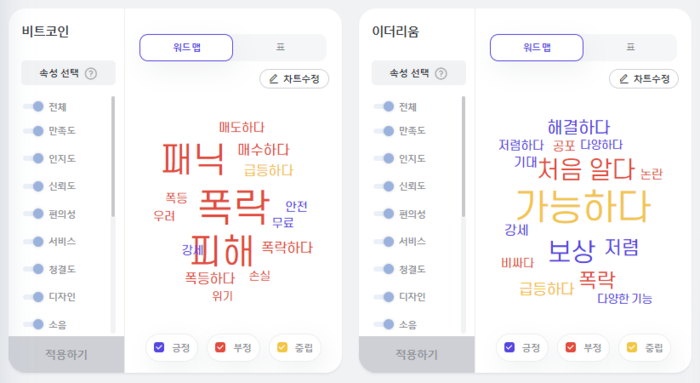
Task: Click 적용하기 button under 비트코인 attributes
Action: (66, 354)
